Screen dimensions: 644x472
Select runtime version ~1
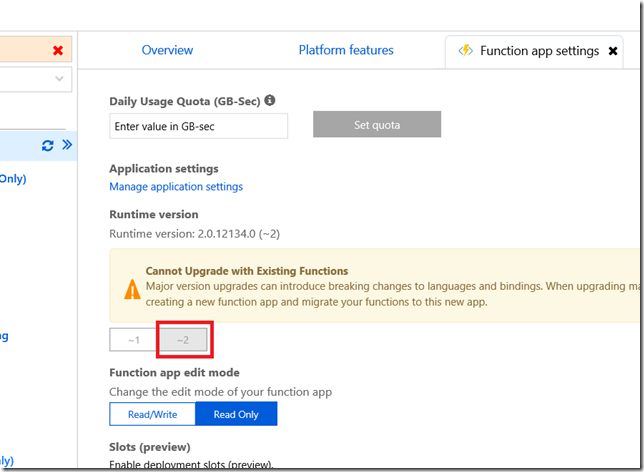133,340
